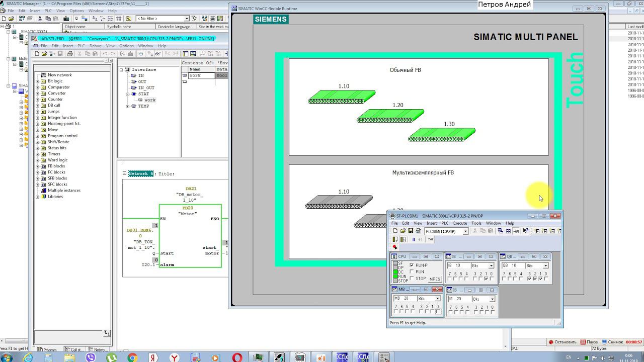Open Insert menu in S7-PLCSIM
This screenshot has height=362, width=644.
432,223
